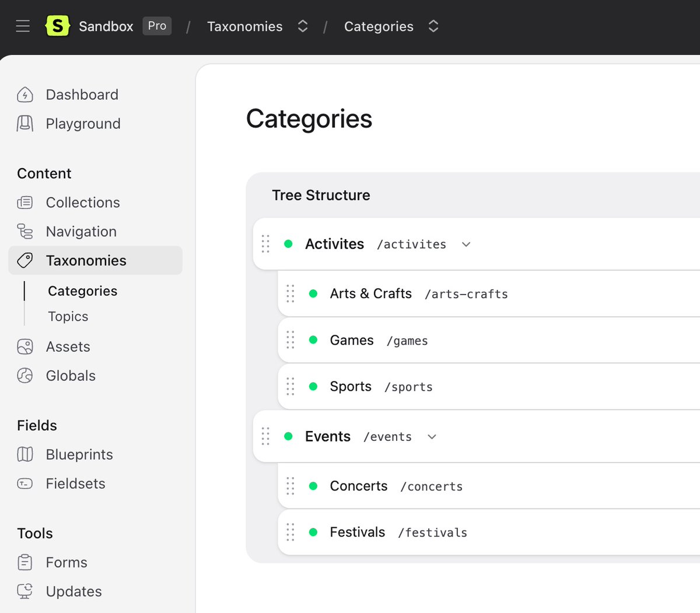Click drag handle of Events row

[265, 436]
